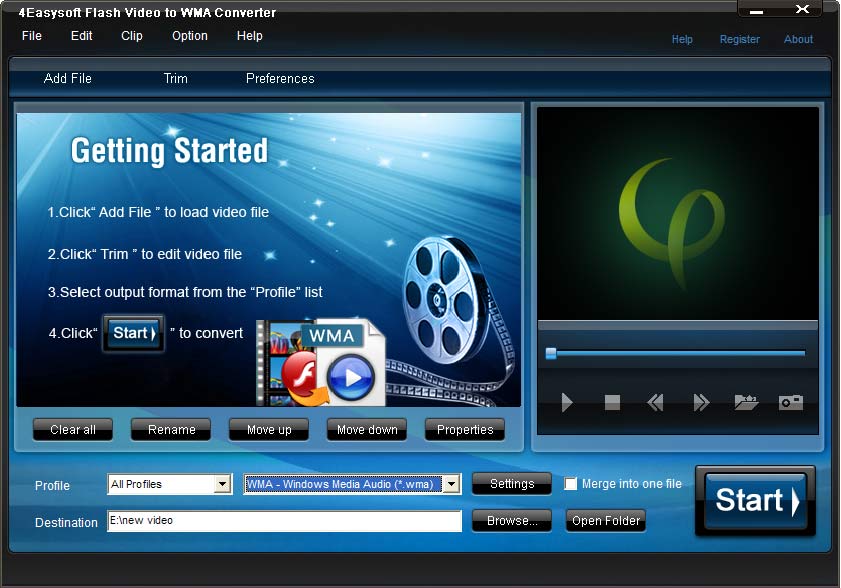The width and height of the screenshot is (841, 588).
Task: Open the WMA output format dropdown
Action: 452,484
